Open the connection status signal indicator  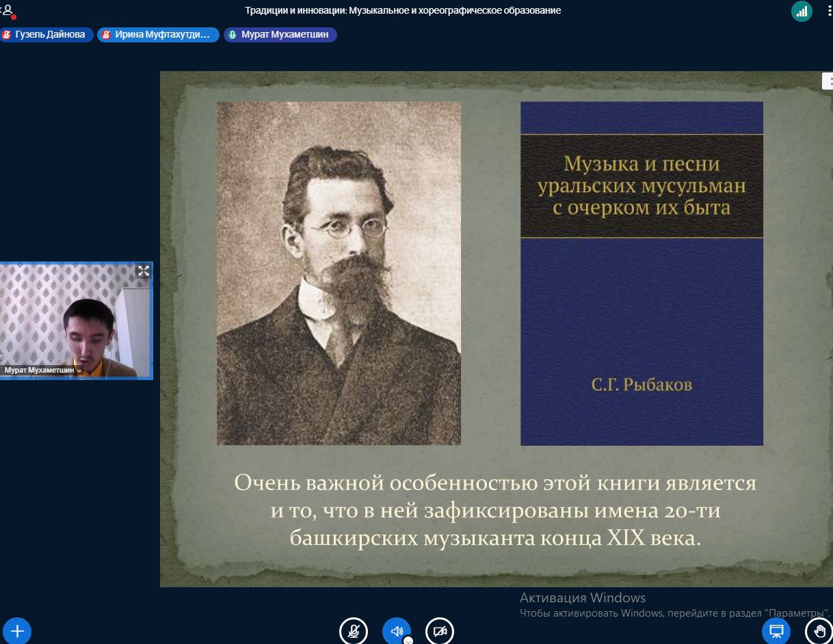click(802, 11)
